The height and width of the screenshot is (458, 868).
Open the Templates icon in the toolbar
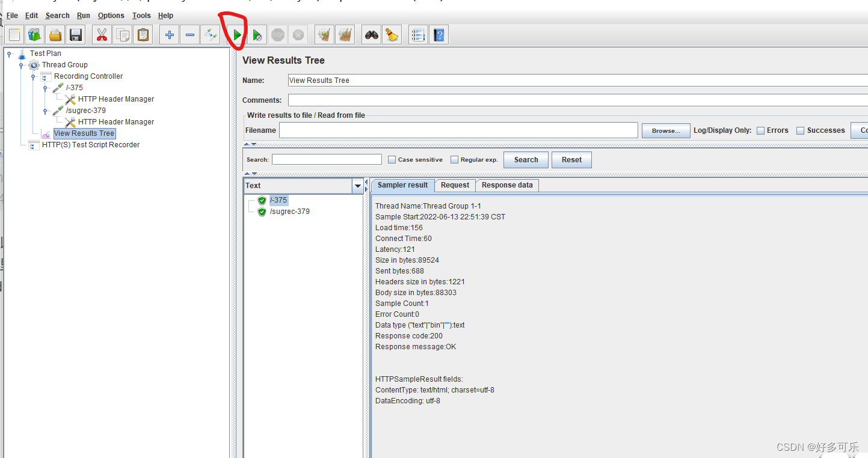click(x=35, y=35)
